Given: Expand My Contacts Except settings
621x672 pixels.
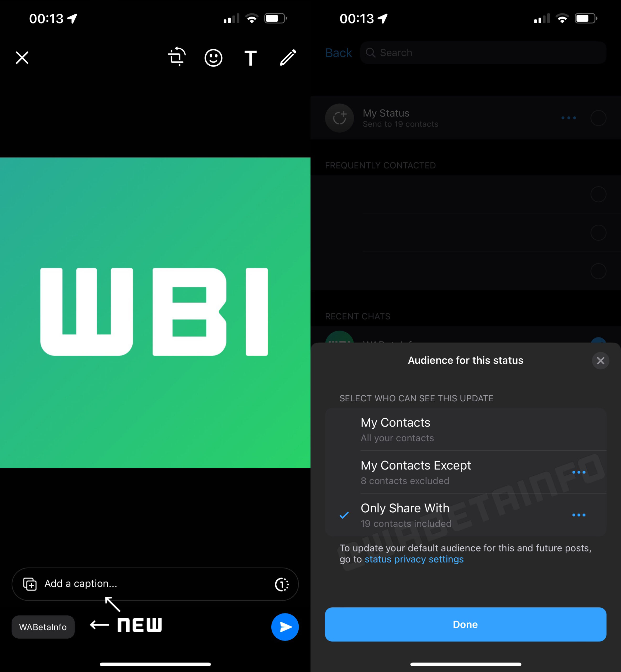Looking at the screenshot, I should [578, 472].
